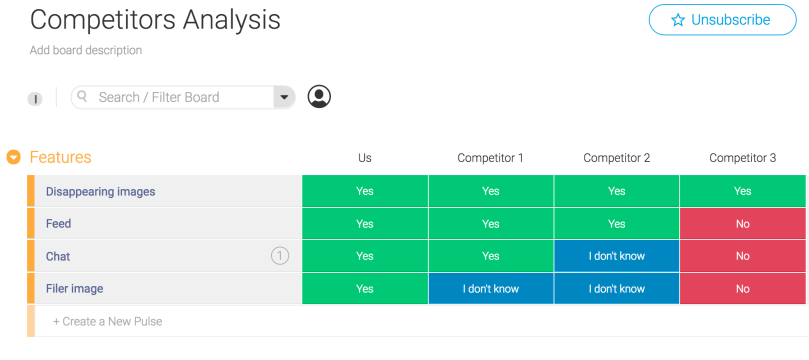The height and width of the screenshot is (360, 809).
Task: Open the Chat updates bubble showing 1
Action: (280, 256)
